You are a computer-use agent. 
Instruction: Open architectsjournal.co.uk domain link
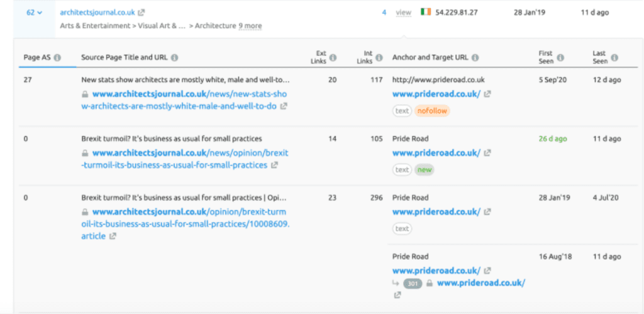click(x=97, y=13)
